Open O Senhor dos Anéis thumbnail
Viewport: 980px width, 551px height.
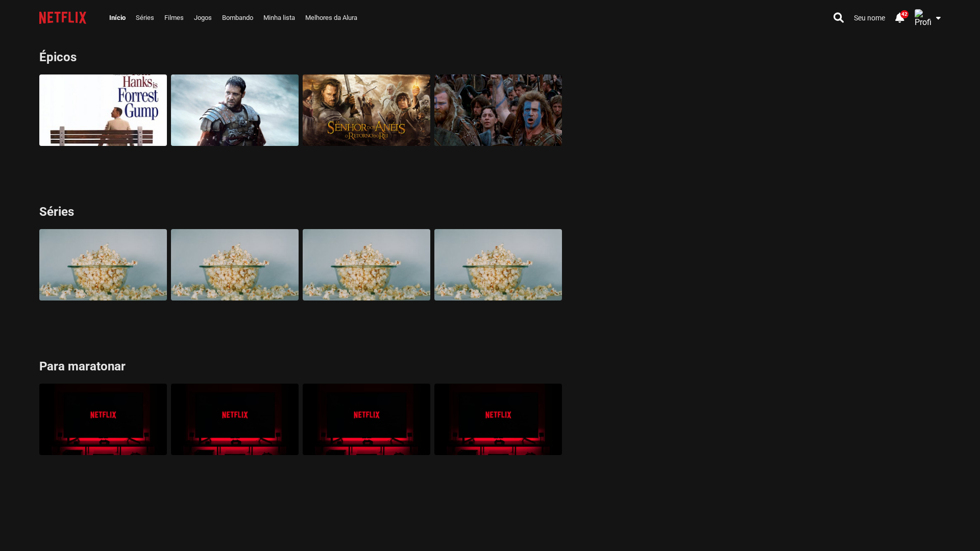point(366,110)
